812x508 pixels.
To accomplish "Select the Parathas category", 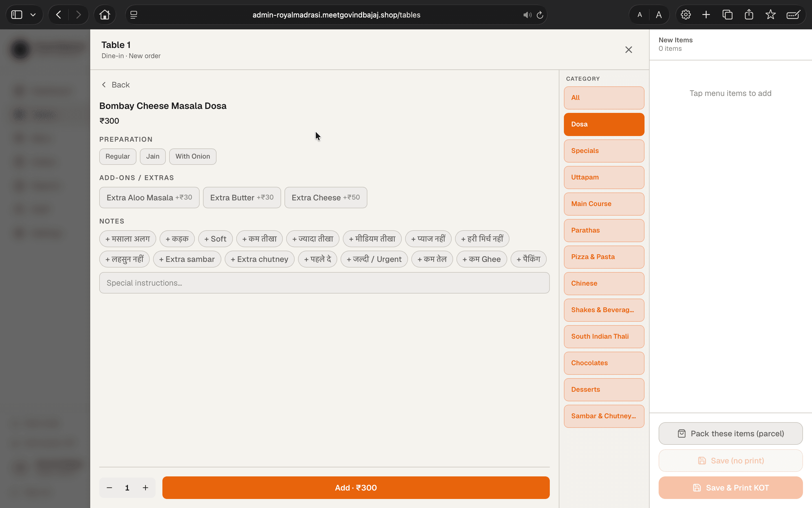I will pos(604,231).
